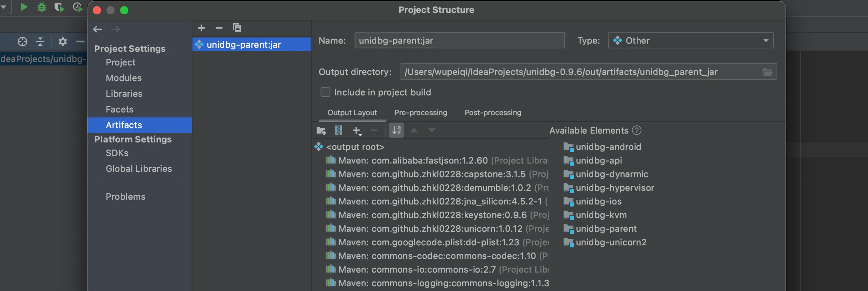Click the Run button in the IDE toolbar

[x=24, y=7]
